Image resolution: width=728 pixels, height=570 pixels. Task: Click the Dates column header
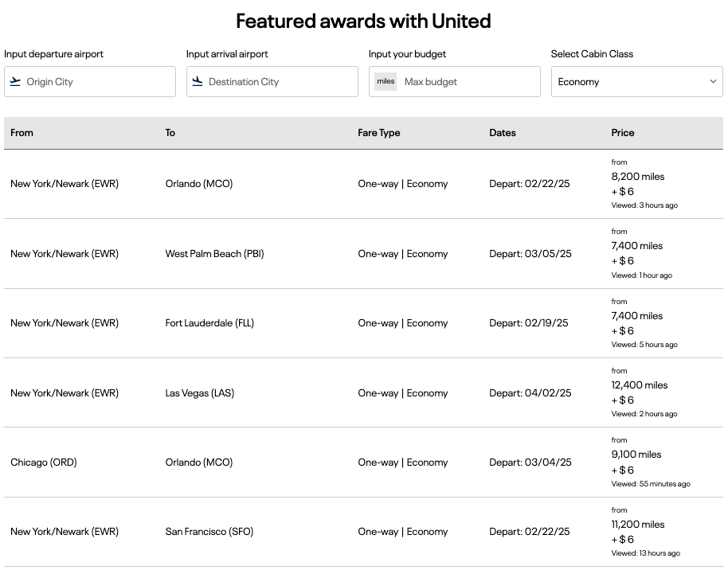(x=503, y=133)
